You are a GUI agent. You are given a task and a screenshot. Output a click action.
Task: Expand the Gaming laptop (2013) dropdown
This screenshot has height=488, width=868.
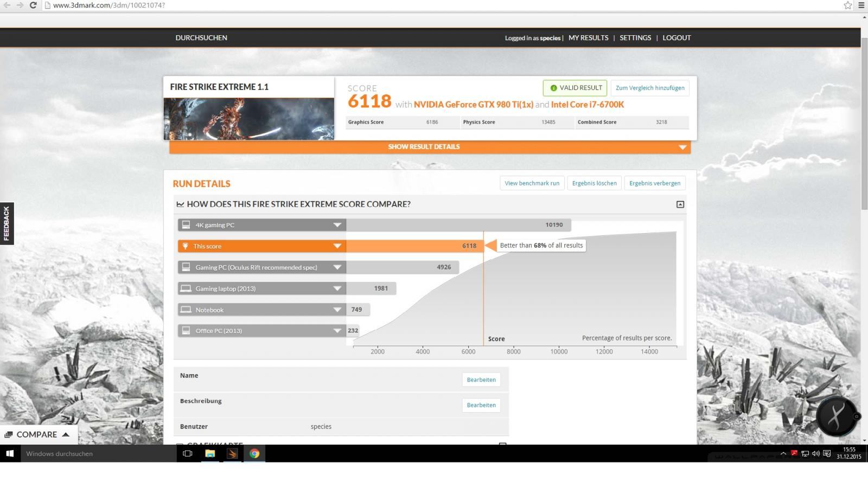[x=337, y=288]
